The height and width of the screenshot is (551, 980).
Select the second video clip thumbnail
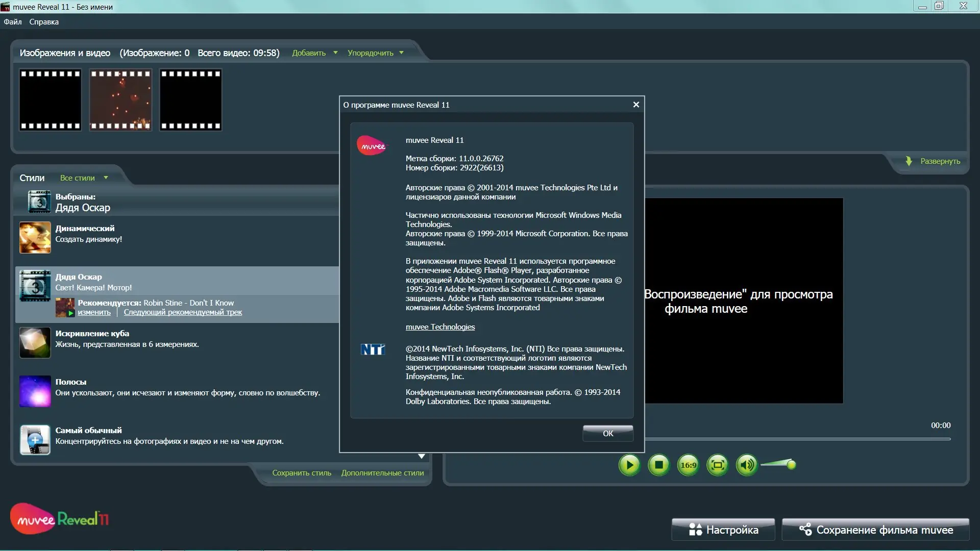[120, 100]
